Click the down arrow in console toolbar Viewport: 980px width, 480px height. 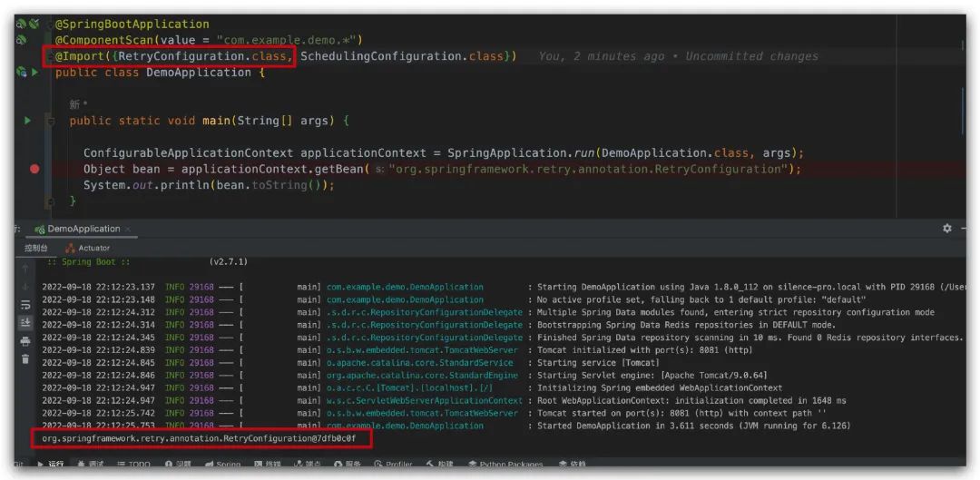point(25,287)
